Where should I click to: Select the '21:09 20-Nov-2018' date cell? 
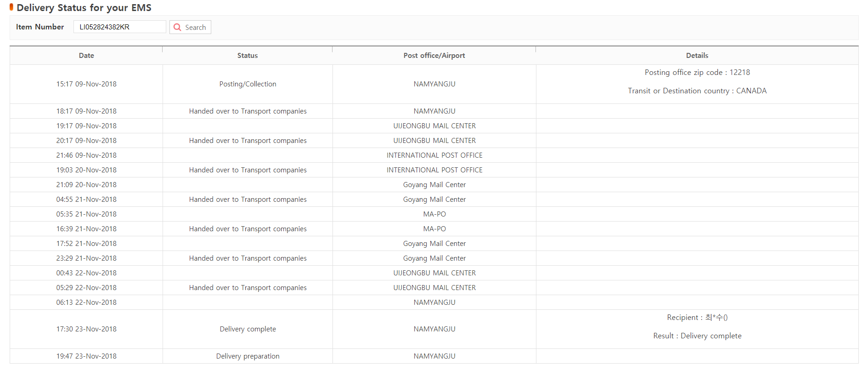tap(86, 185)
